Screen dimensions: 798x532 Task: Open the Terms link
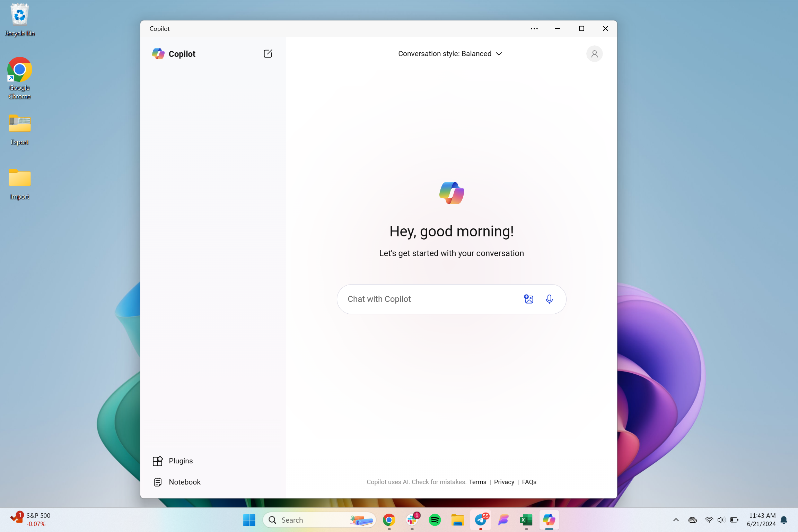[x=477, y=482]
